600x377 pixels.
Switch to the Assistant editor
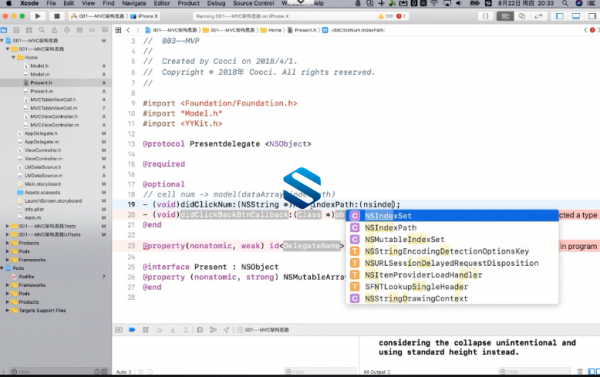[x=522, y=16]
